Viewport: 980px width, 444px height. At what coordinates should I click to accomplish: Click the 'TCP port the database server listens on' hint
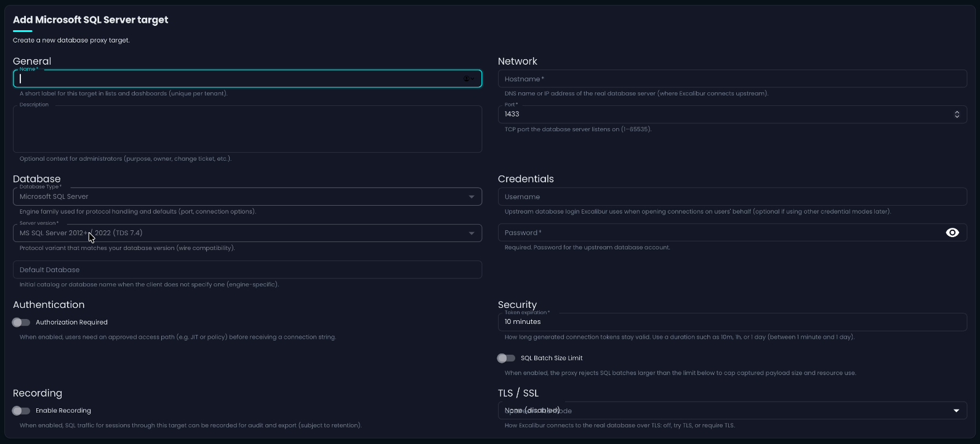coord(578,129)
